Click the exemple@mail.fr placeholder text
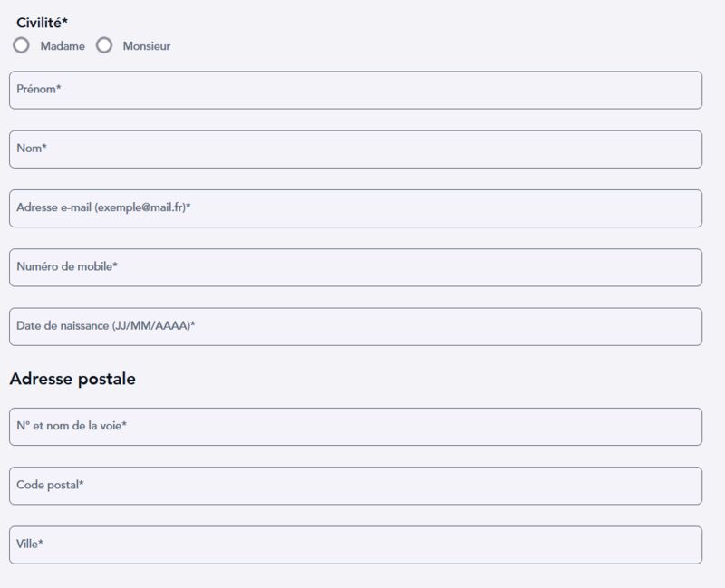This screenshot has width=725, height=588. coord(140,207)
